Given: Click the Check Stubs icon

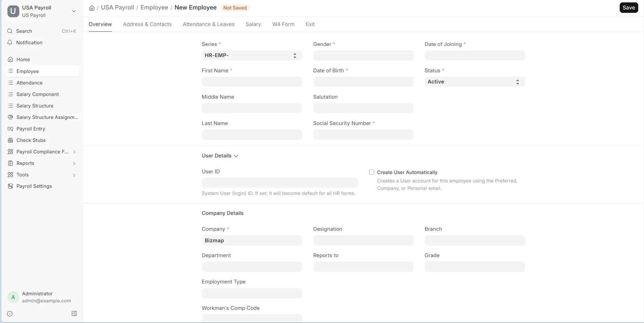Looking at the screenshot, I should 10,140.
